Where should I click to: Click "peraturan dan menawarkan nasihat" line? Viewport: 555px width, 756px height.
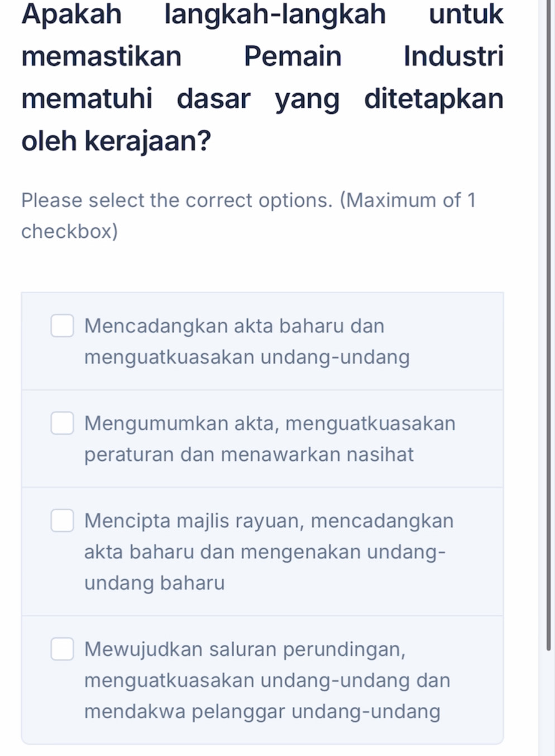click(249, 454)
